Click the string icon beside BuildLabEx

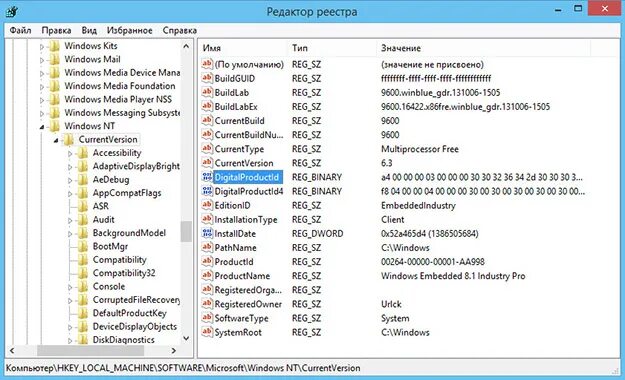[x=207, y=106]
